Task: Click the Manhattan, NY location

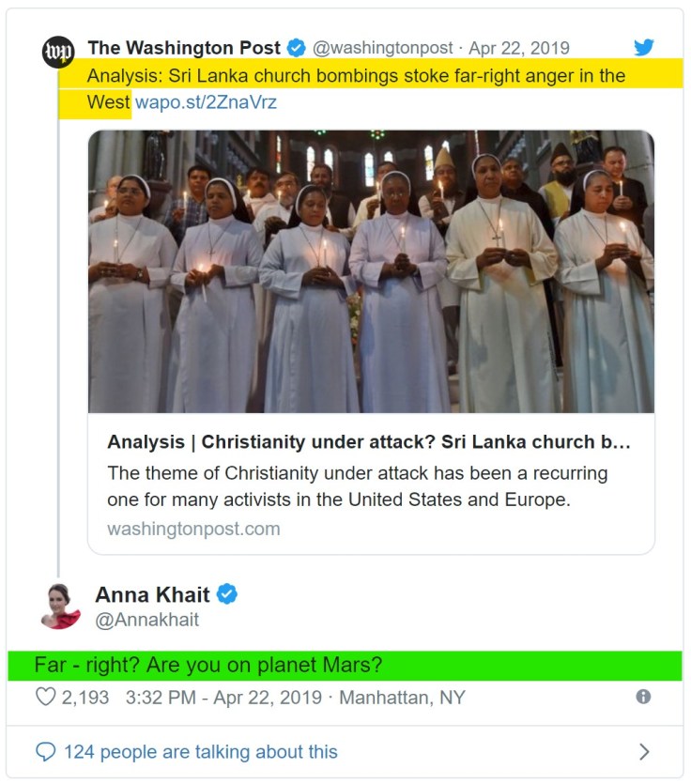Action: (402, 698)
